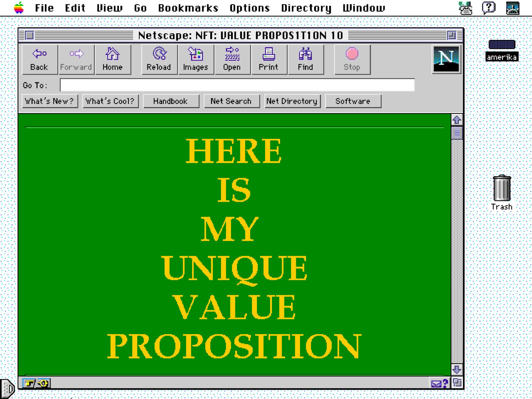
Task: Click the Netscape N logo
Action: [x=446, y=59]
